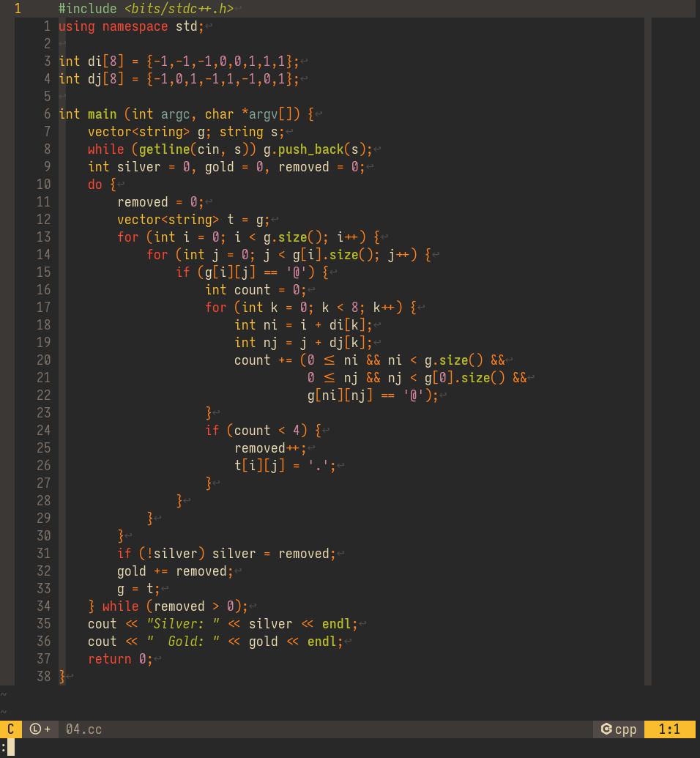Click 'if (!silver) silver = removed;' line
The height and width of the screenshot is (758, 700).
pyautogui.click(x=226, y=554)
